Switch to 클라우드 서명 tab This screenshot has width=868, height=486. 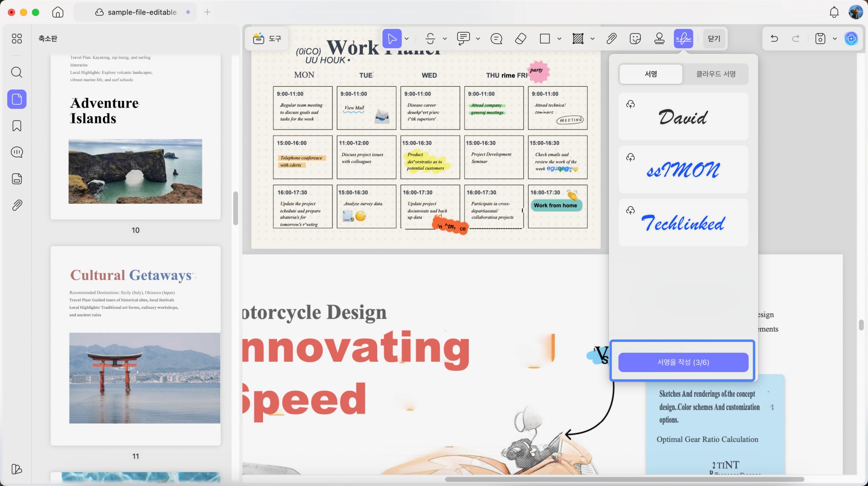pos(715,74)
